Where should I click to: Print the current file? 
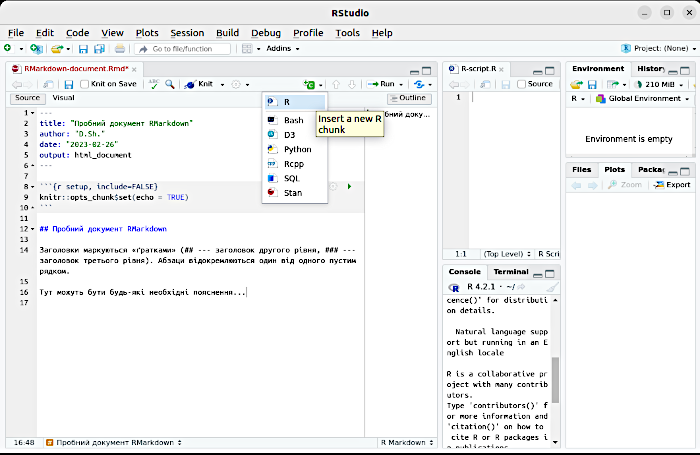tap(120, 49)
